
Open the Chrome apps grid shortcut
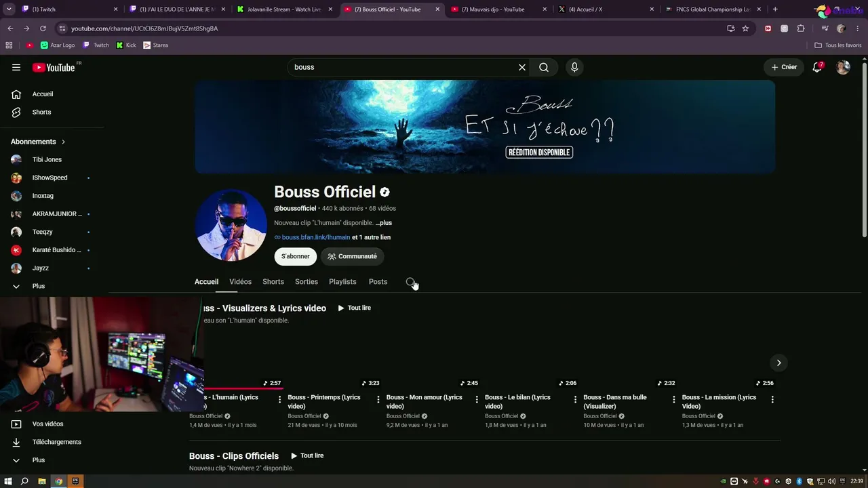click(9, 45)
